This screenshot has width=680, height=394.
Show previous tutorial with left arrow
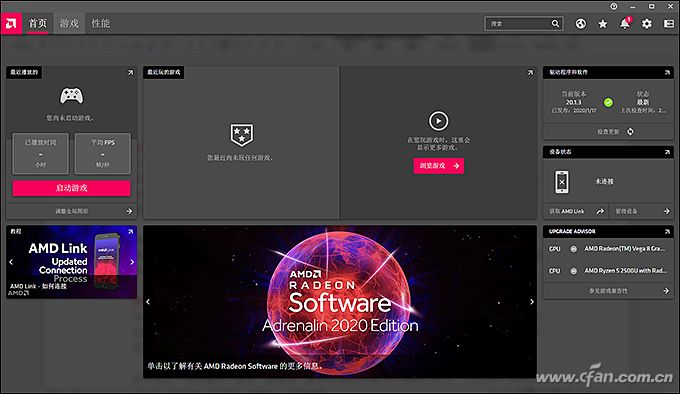point(11,262)
